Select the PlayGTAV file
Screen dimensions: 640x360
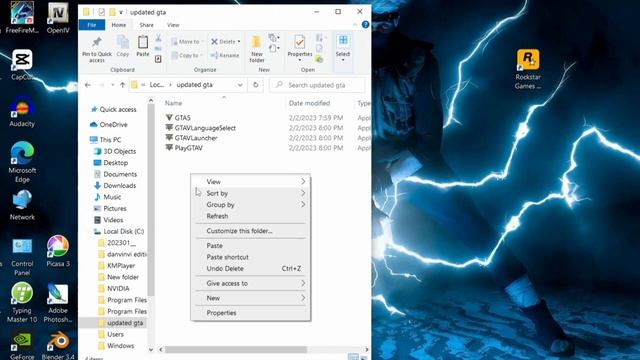point(184,148)
